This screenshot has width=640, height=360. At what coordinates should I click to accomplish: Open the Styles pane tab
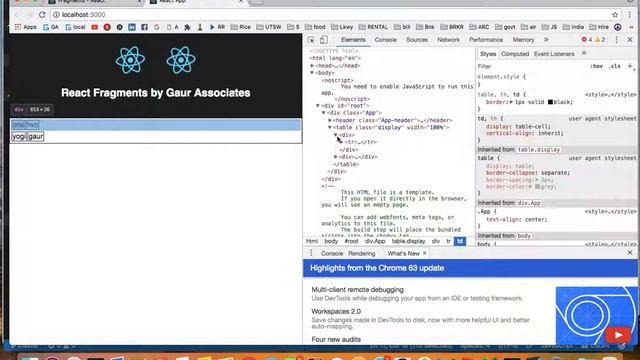tap(488, 54)
